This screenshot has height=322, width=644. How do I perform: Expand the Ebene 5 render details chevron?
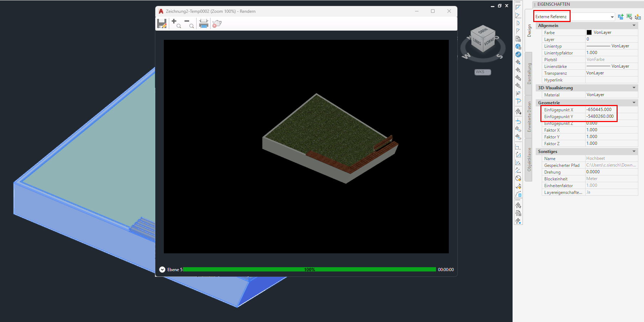(162, 269)
